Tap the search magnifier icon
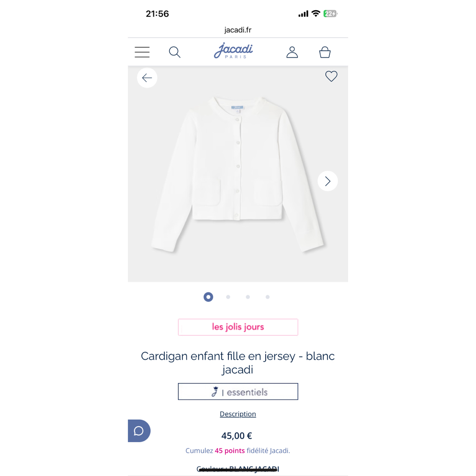Image resolution: width=476 pixels, height=476 pixels. 175,52
